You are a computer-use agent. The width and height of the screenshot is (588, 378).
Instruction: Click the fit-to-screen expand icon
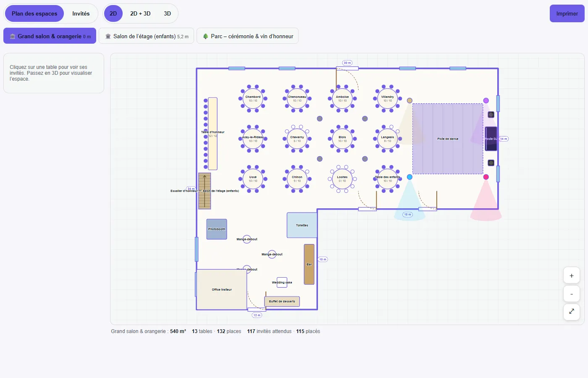coord(572,312)
